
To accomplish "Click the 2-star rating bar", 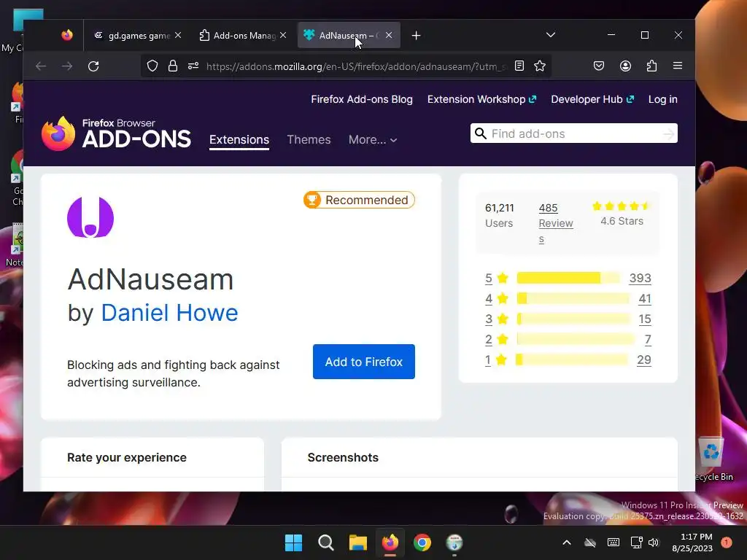I will coord(576,339).
